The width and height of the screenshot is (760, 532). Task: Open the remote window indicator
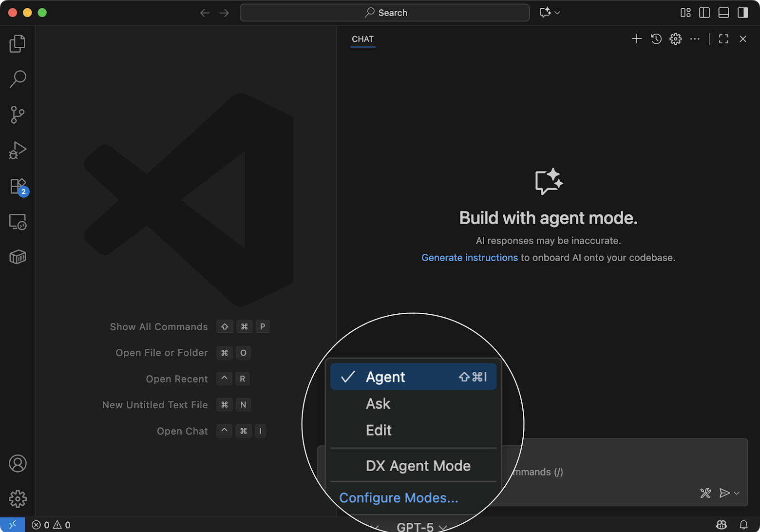tap(13, 525)
